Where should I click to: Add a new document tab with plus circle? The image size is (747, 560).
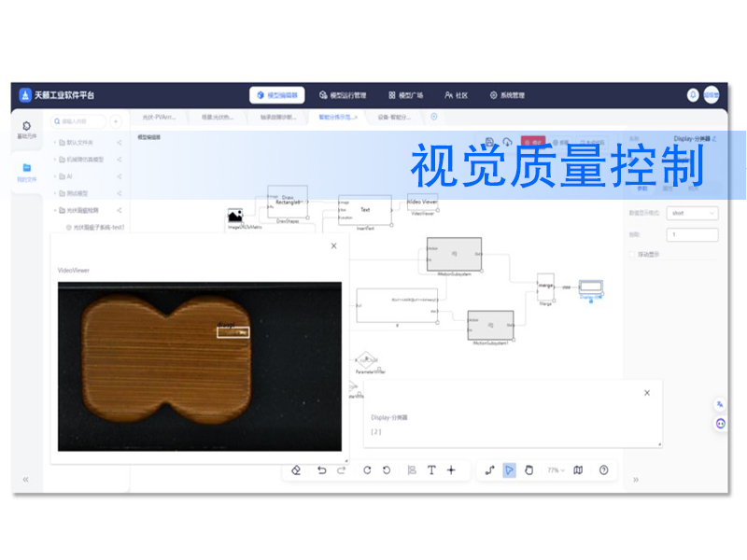click(434, 117)
